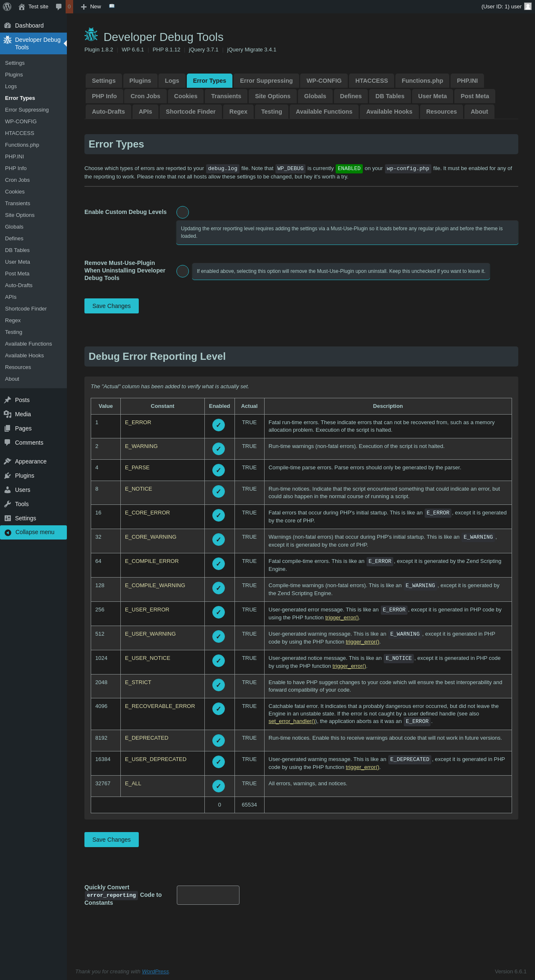Open the comments bubble icon in admin bar
The height and width of the screenshot is (980, 535).
pyautogui.click(x=59, y=7)
